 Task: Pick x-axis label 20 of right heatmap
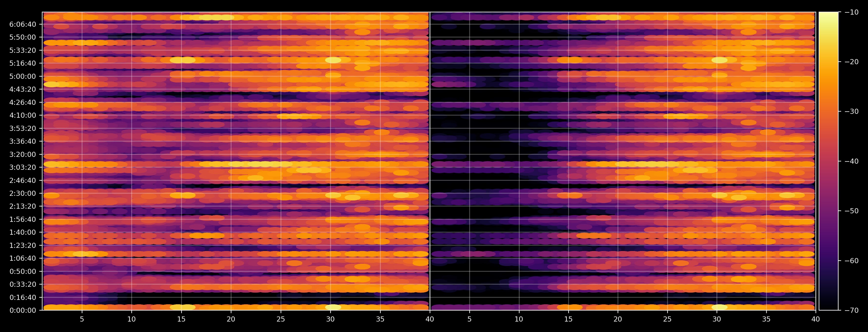click(x=618, y=319)
